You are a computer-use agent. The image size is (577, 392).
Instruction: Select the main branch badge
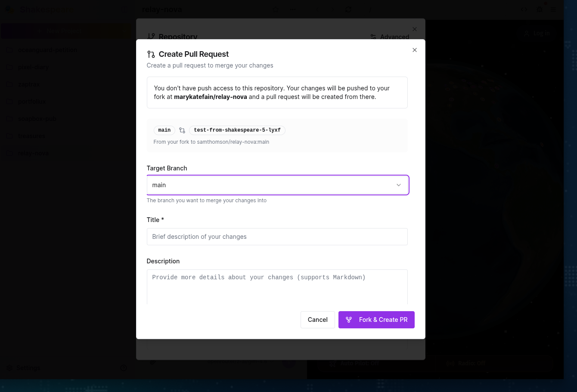(164, 130)
